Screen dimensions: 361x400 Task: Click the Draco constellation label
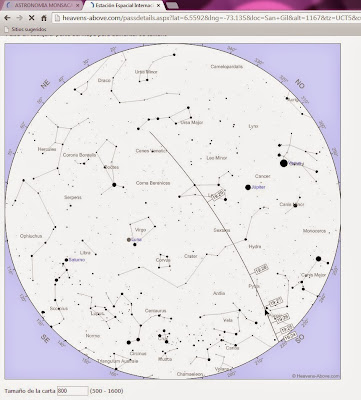[104, 80]
